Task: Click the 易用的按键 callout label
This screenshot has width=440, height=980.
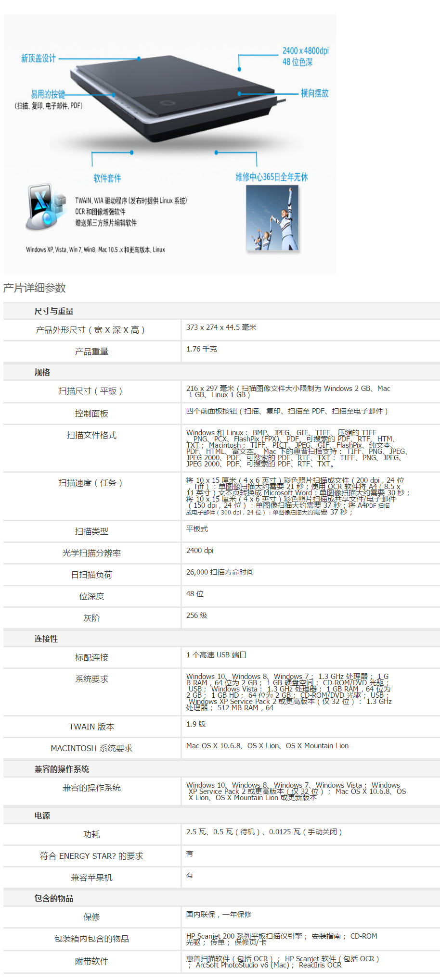Action: 48,94
